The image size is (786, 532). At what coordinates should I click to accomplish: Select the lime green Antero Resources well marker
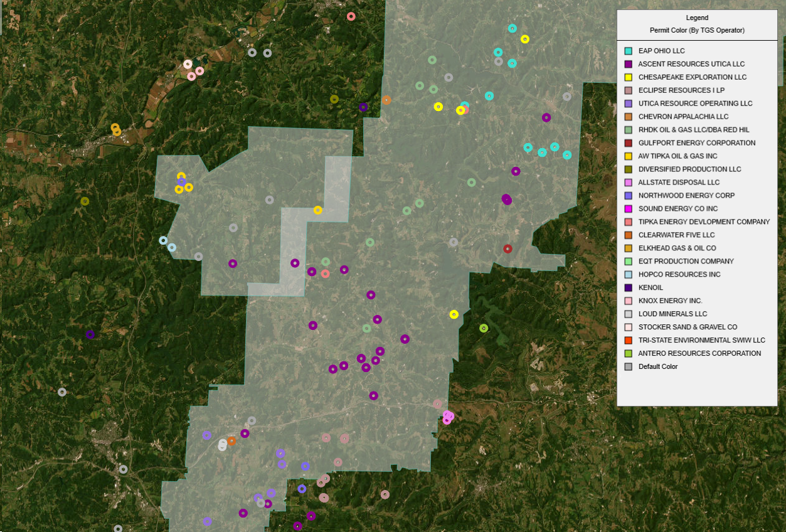[484, 328]
